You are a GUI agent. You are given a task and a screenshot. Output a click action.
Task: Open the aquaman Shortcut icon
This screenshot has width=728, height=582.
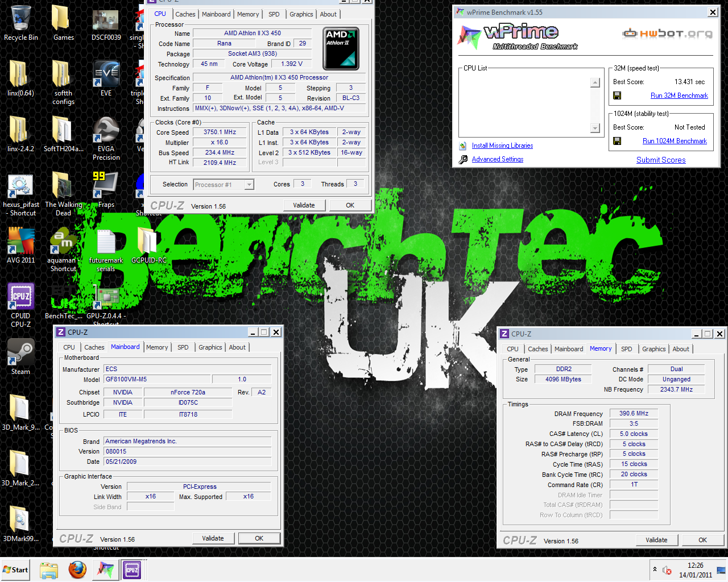click(x=63, y=250)
